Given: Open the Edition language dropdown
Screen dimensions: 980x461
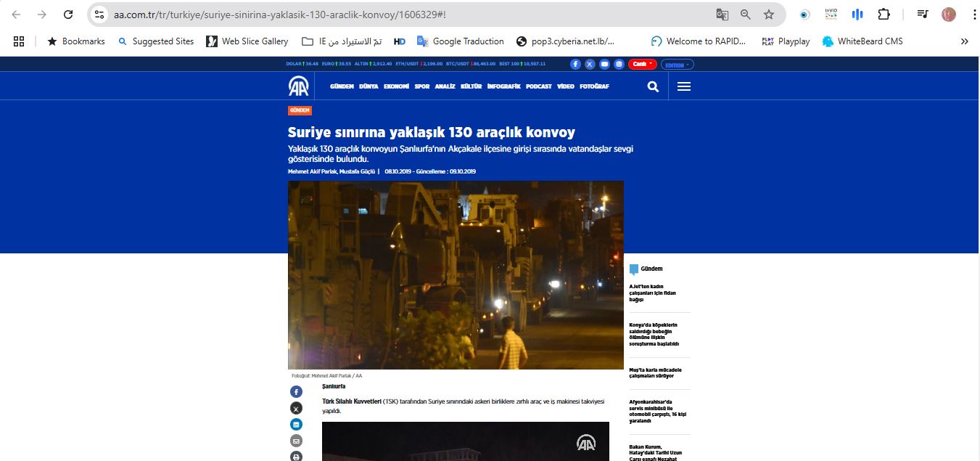Looking at the screenshot, I should click(677, 64).
